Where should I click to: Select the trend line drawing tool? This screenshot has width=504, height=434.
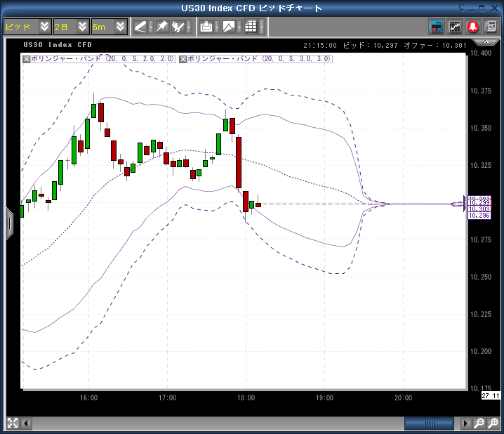pos(141,27)
